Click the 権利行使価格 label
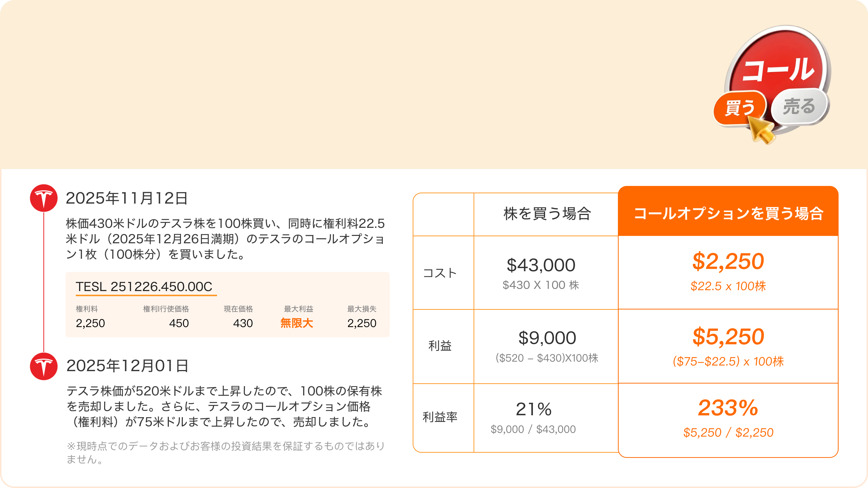 point(166,309)
